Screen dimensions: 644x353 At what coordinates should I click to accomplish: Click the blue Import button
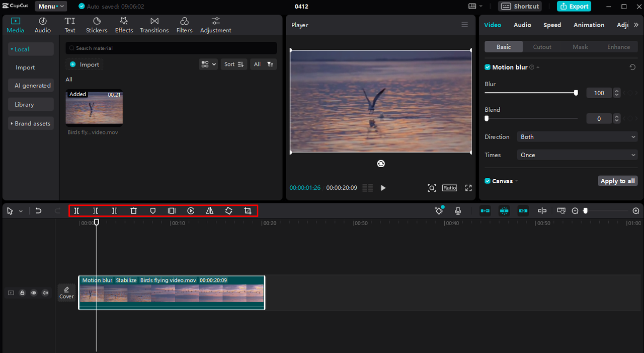click(x=85, y=64)
